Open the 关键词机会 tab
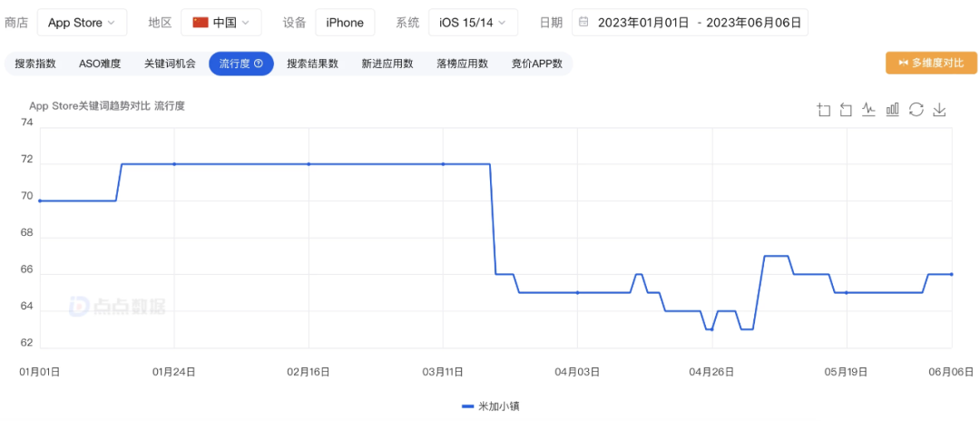Screen dimensions: 980x421 170,64
